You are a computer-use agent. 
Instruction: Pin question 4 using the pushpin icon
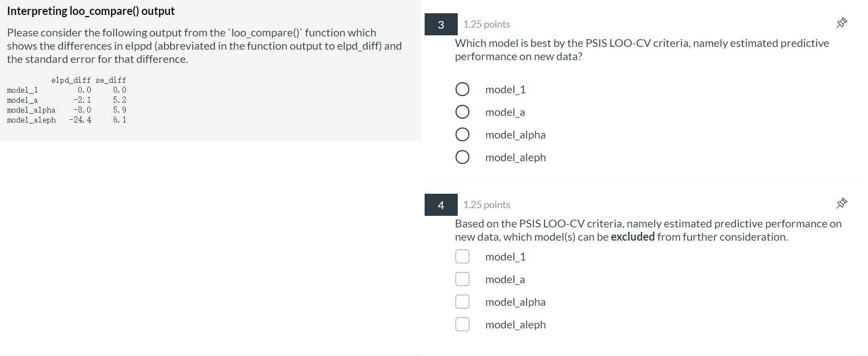click(841, 203)
